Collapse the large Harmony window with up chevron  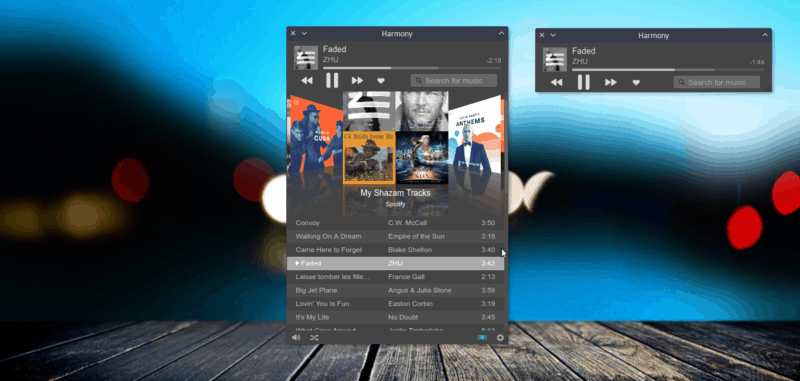click(501, 33)
